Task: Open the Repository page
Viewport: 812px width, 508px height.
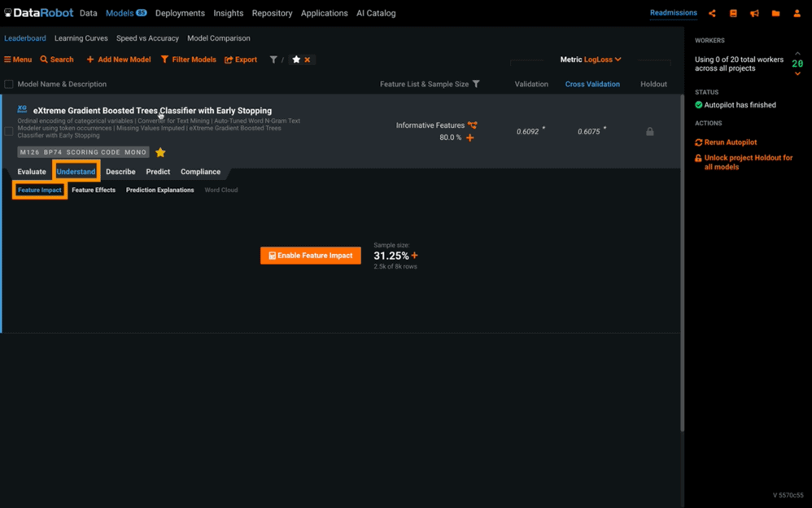Action: 273,13
